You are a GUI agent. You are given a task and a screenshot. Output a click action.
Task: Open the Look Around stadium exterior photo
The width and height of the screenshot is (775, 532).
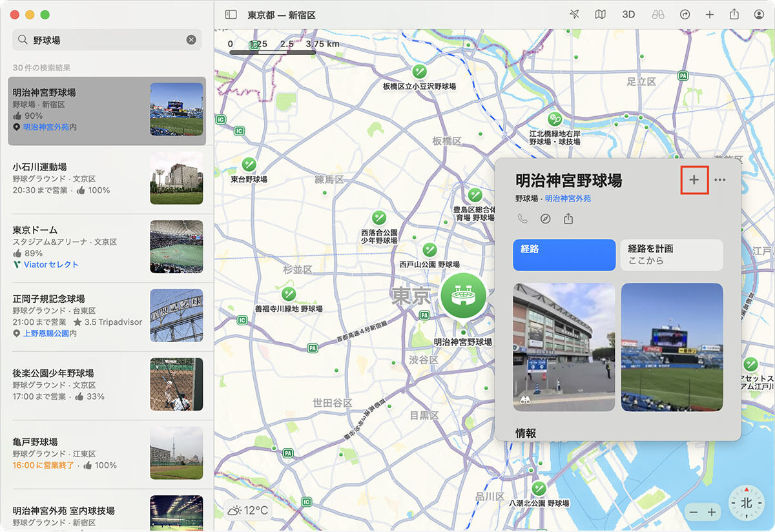point(564,347)
